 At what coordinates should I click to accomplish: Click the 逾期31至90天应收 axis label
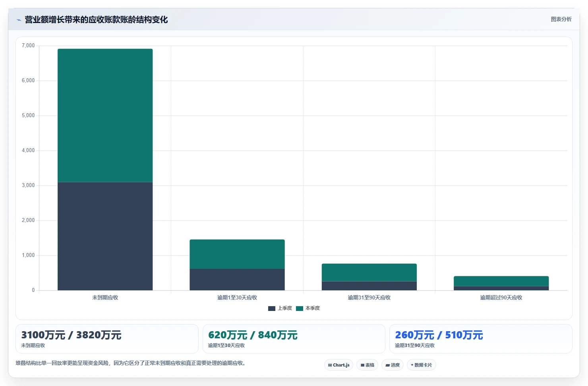coord(369,297)
